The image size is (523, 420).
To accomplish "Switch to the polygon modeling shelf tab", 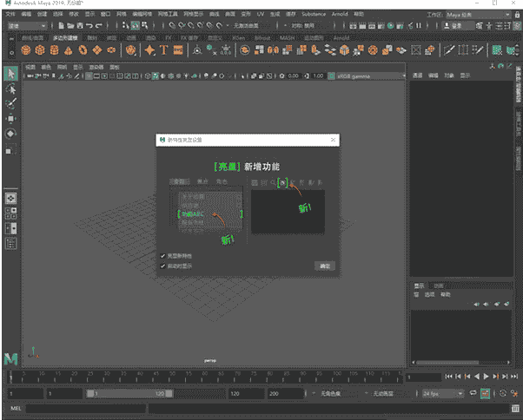I will (x=65, y=37).
